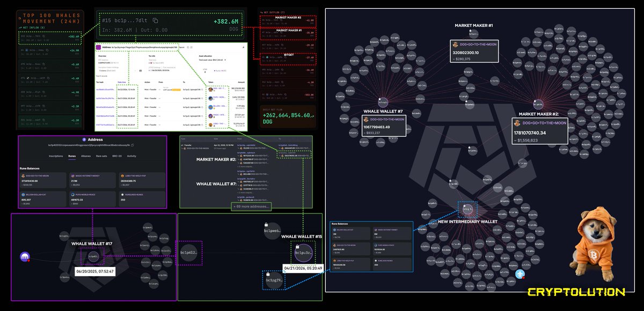Select the +1.3M whale row
The width and height of the screenshot is (644, 311).
pyautogui.click(x=49, y=122)
